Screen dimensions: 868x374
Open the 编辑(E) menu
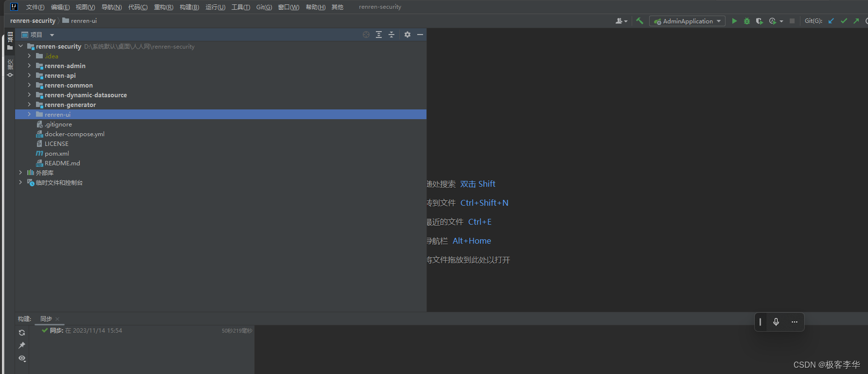(60, 7)
